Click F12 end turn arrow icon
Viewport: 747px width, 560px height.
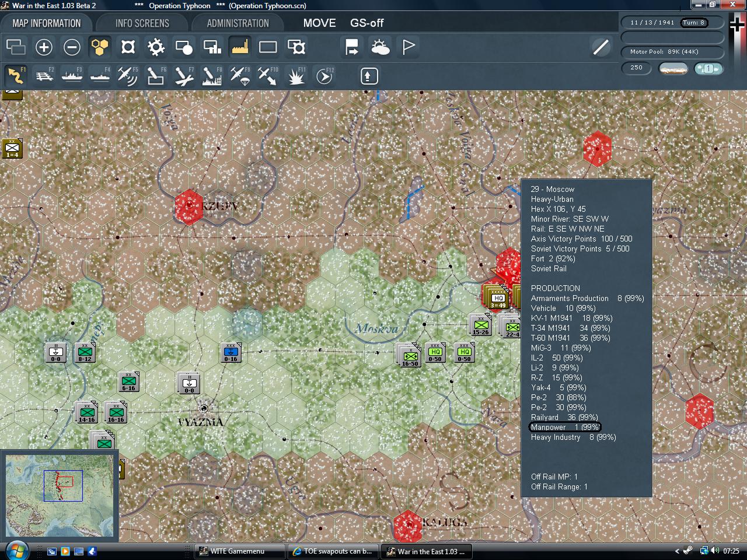pos(324,76)
